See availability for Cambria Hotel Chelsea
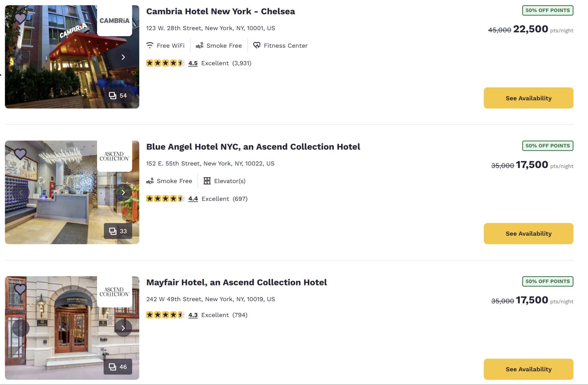 pos(528,98)
